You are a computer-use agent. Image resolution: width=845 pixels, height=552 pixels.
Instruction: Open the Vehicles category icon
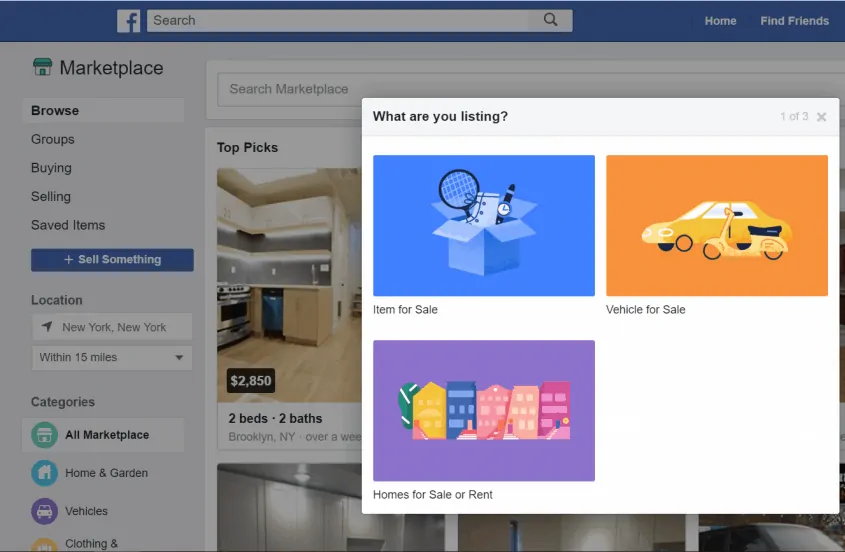(44, 511)
